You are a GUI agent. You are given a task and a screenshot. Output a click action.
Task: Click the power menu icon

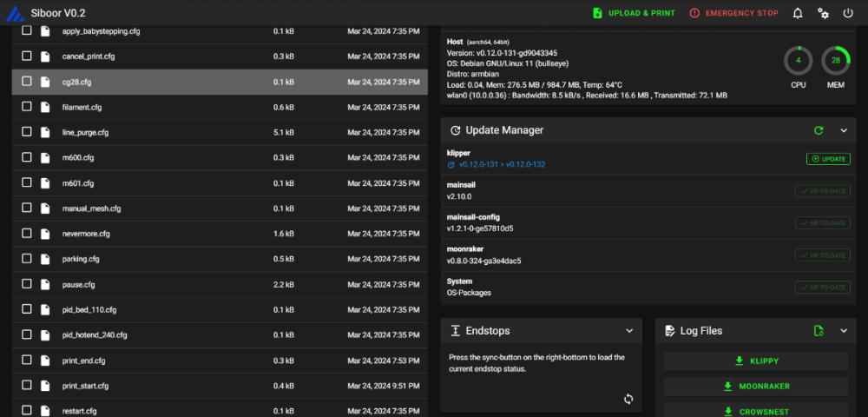(x=848, y=13)
